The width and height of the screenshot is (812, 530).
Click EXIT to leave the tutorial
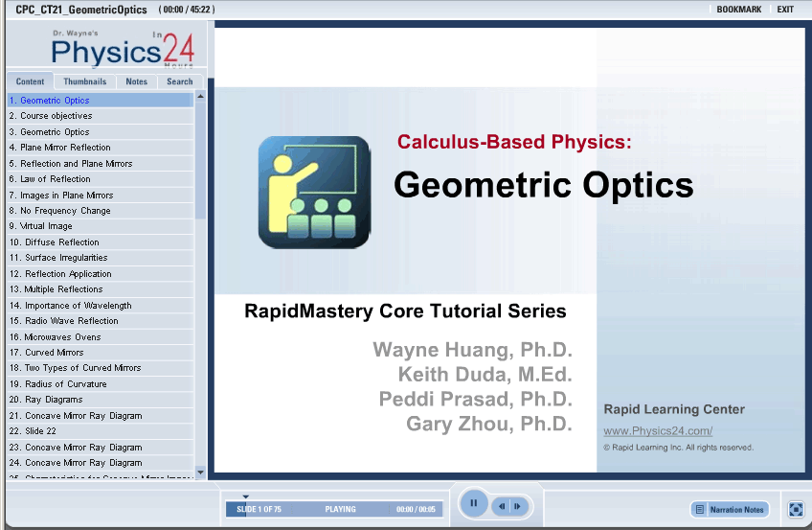point(785,10)
